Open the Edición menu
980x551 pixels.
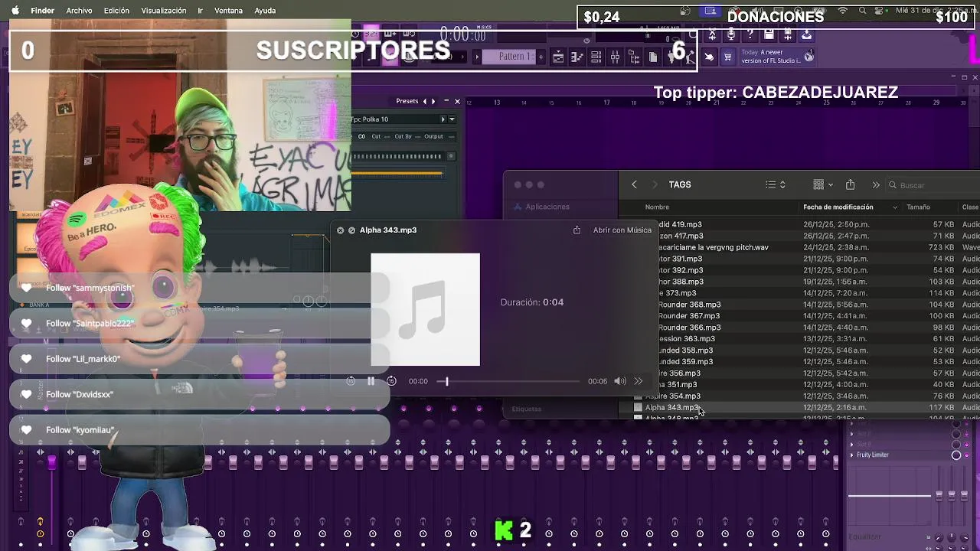click(x=116, y=11)
